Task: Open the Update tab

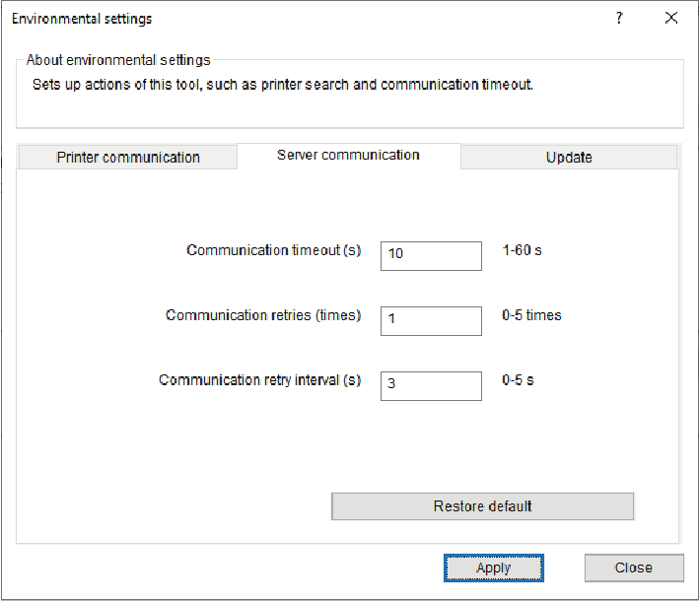Action: click(569, 158)
